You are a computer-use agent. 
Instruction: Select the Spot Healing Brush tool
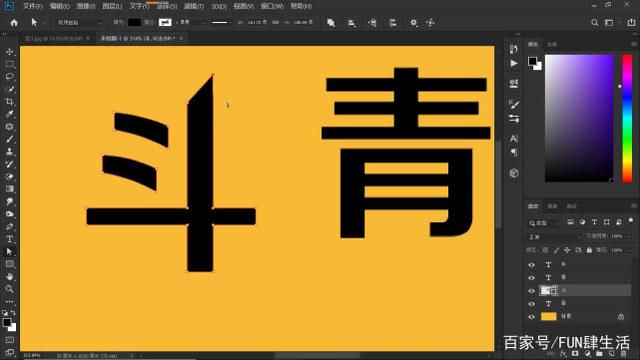pos(9,127)
